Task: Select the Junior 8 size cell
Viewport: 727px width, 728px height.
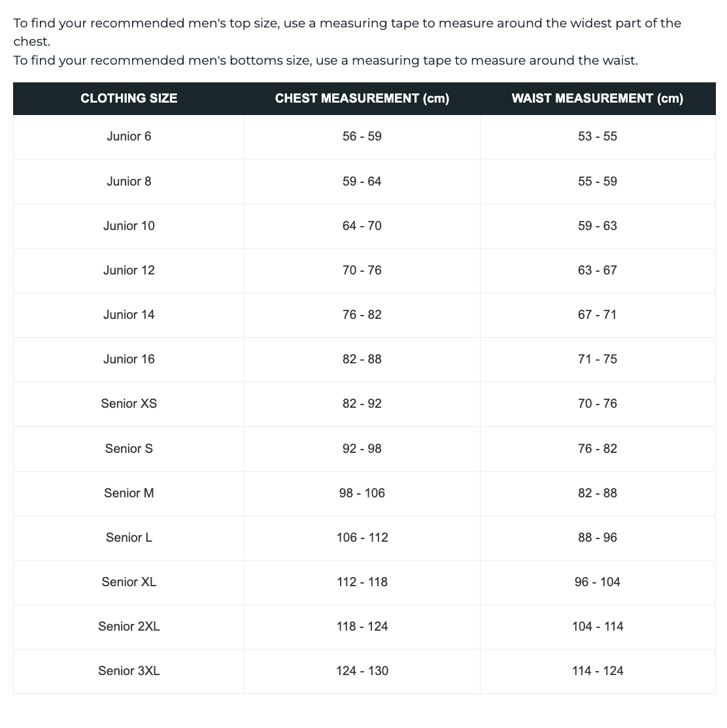Action: pyautogui.click(x=129, y=181)
